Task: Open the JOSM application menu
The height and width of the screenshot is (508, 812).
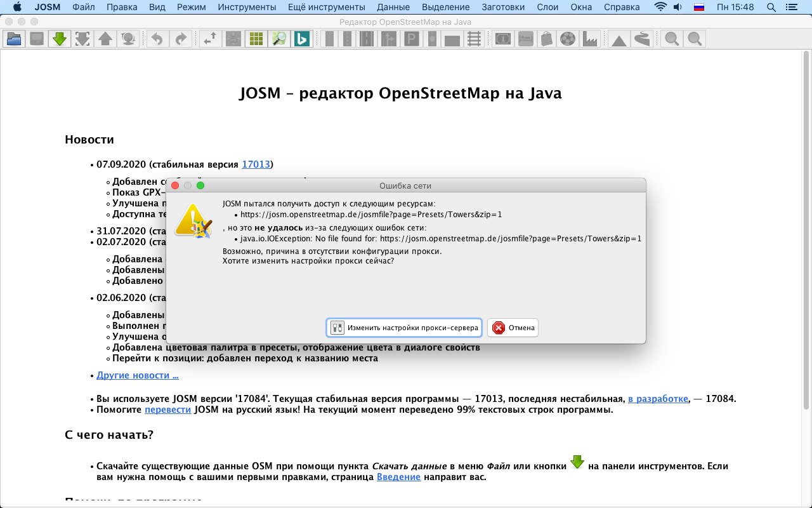Action: tap(48, 7)
